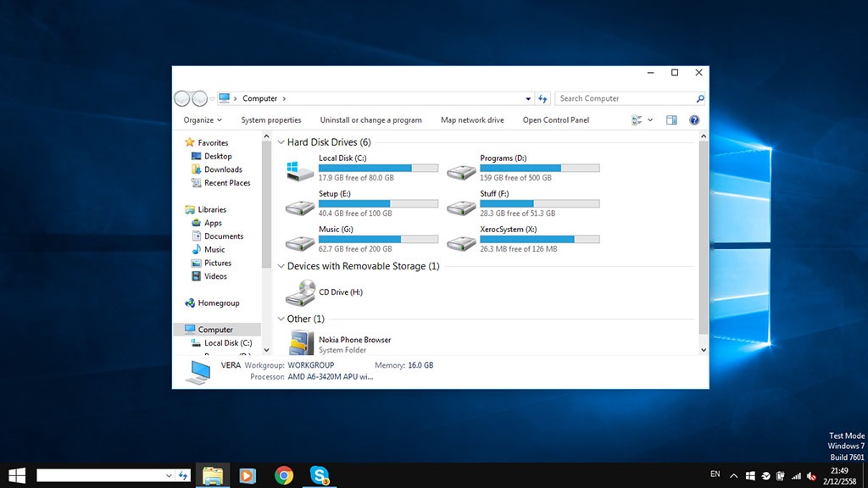Open the address bar history dropdown
The image size is (868, 488).
click(528, 98)
